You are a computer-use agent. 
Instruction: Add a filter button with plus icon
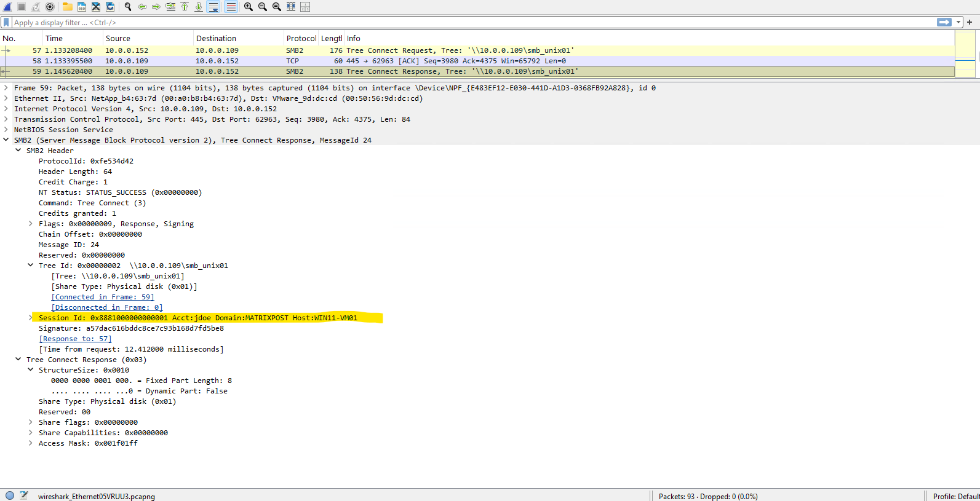coord(970,22)
